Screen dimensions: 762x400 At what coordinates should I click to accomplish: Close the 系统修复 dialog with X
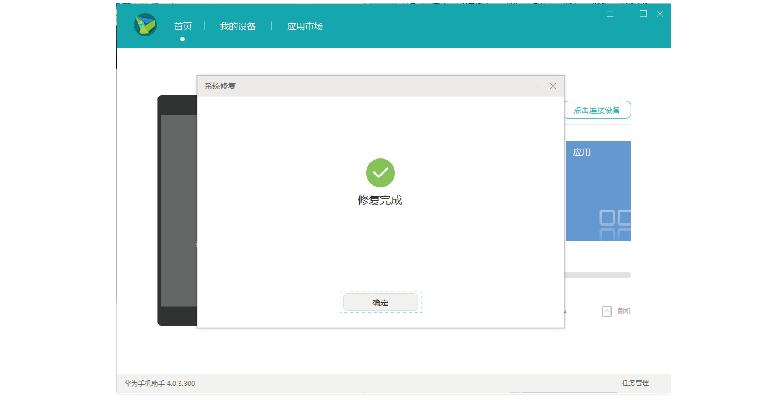(553, 86)
